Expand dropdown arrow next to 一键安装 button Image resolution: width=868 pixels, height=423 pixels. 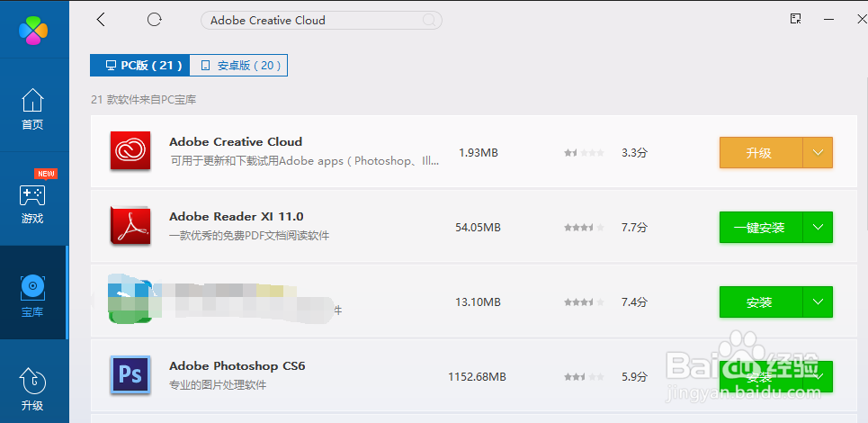(819, 228)
